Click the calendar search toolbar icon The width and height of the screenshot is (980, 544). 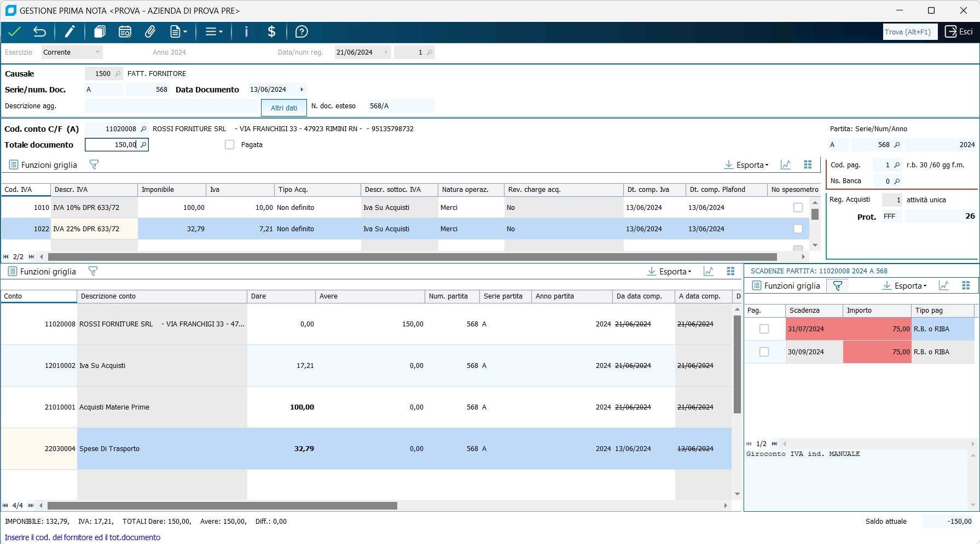pyautogui.click(x=125, y=32)
